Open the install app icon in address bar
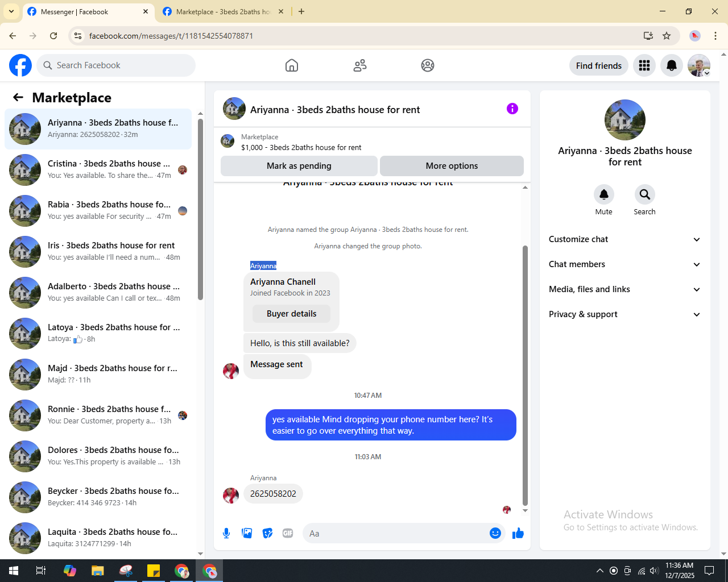The image size is (728, 582). [648, 36]
